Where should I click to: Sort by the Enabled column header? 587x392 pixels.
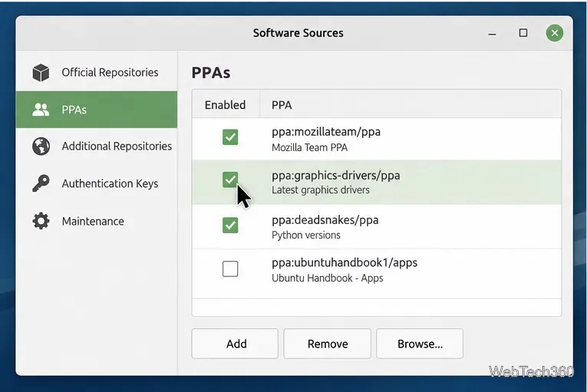[226, 105]
